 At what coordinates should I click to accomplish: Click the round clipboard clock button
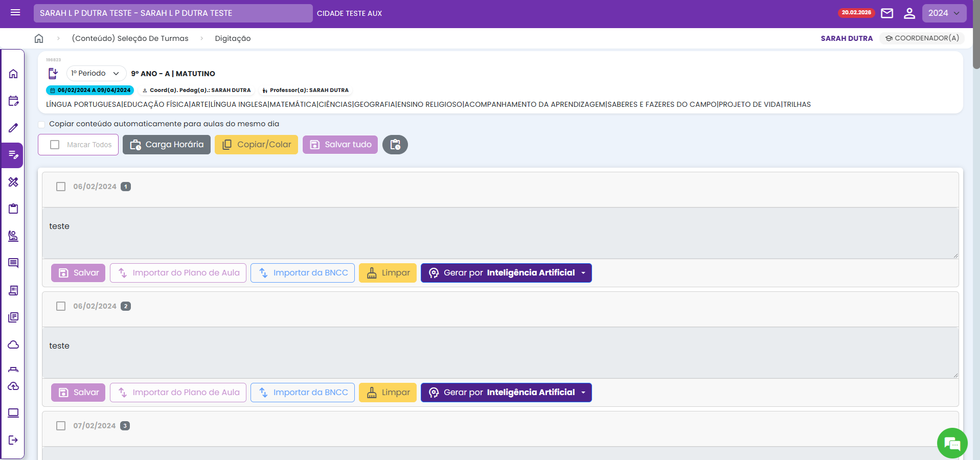[395, 145]
